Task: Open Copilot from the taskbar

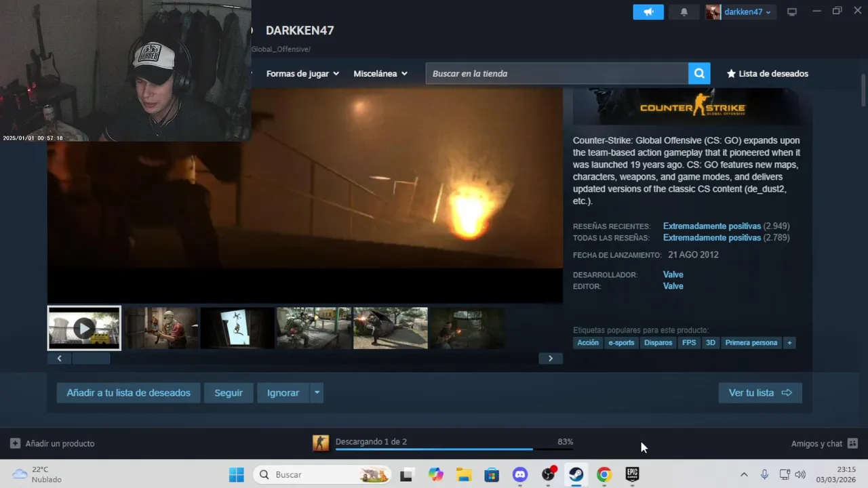Action: point(435,474)
